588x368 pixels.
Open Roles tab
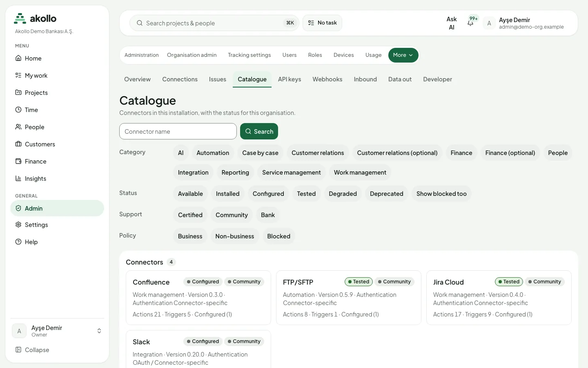coord(315,55)
